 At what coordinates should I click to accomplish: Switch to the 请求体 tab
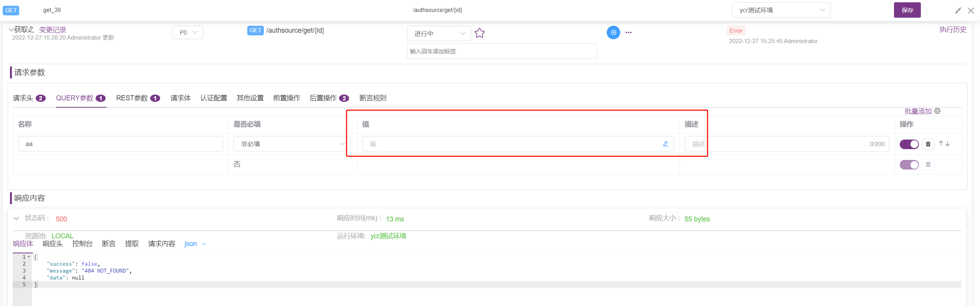pyautogui.click(x=180, y=98)
